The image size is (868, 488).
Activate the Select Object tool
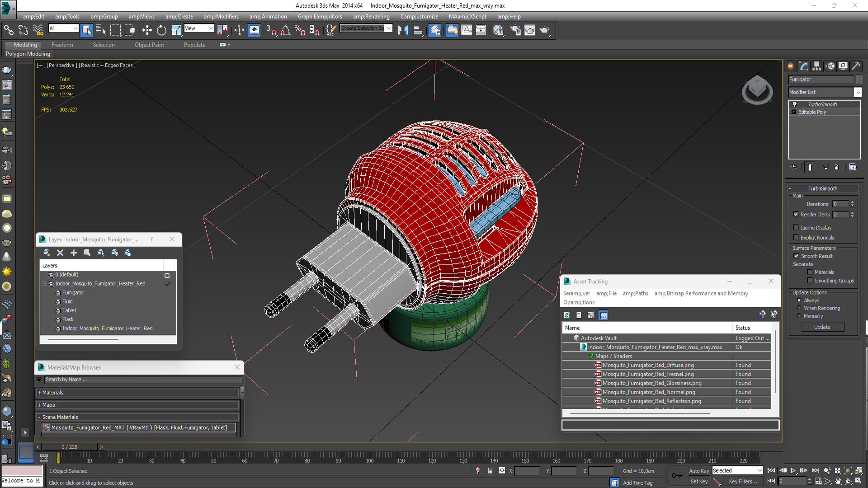tap(86, 30)
